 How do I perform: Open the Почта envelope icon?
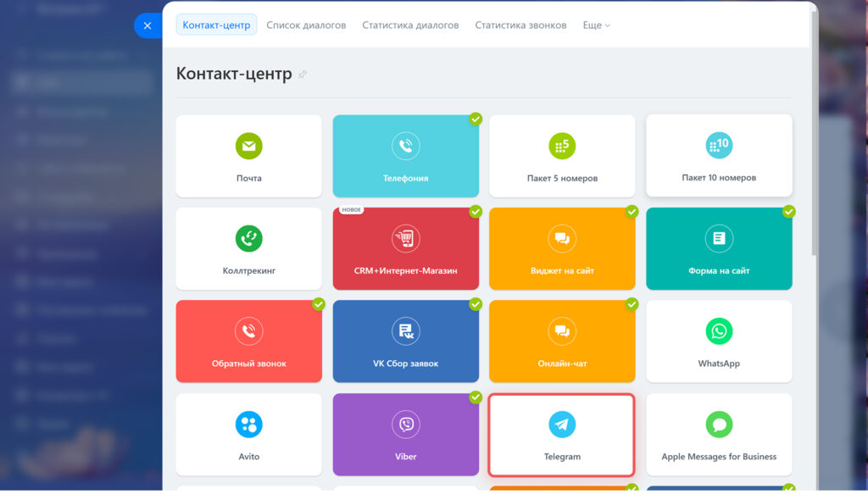[248, 146]
